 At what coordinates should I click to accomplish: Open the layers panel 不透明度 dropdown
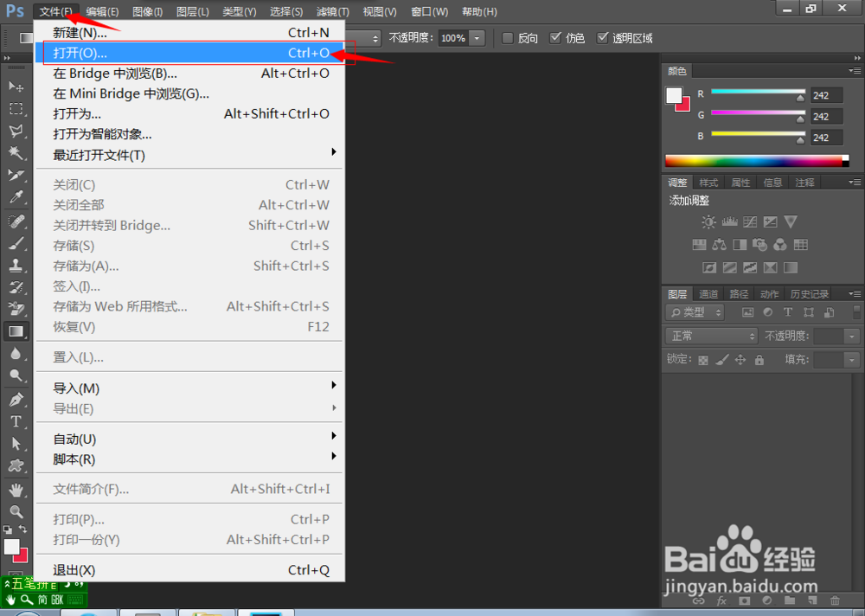tap(852, 336)
